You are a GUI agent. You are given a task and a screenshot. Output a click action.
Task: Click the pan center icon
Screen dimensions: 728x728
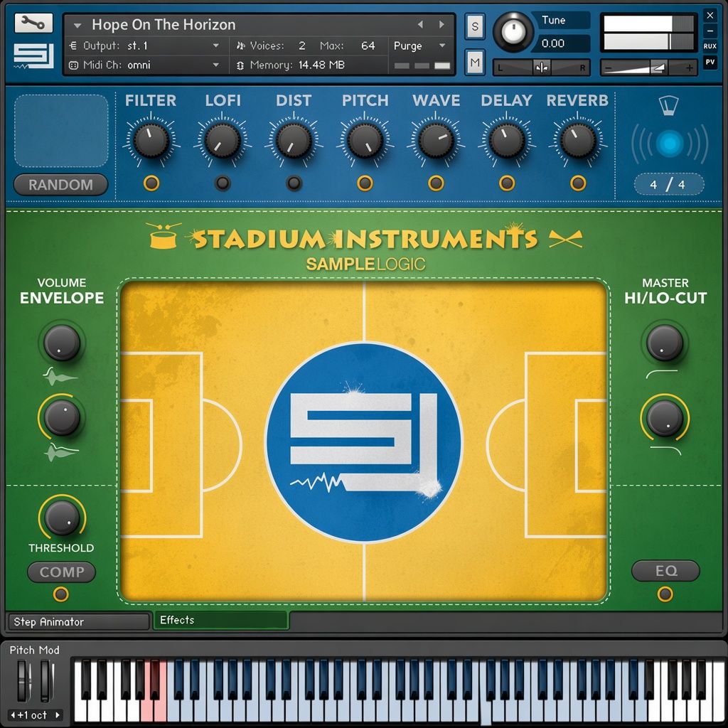click(541, 68)
